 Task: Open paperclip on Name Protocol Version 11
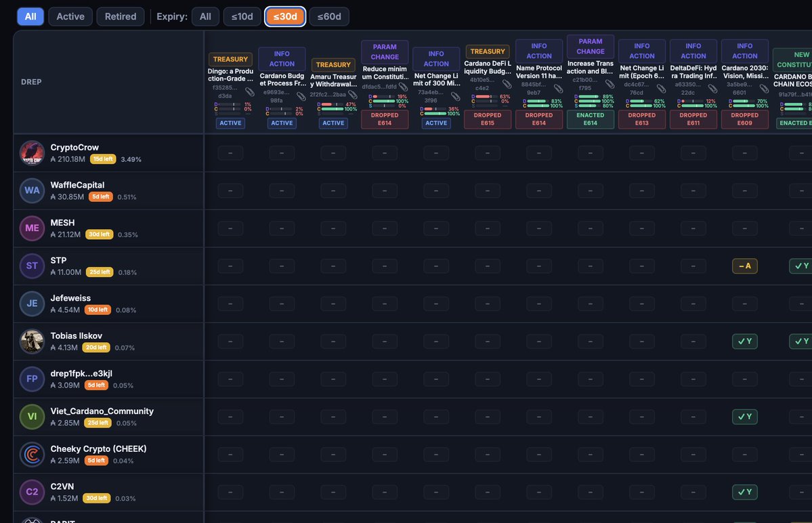point(558,89)
